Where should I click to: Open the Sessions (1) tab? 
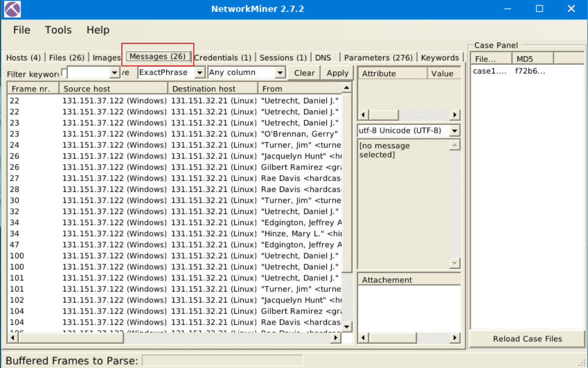click(x=283, y=58)
